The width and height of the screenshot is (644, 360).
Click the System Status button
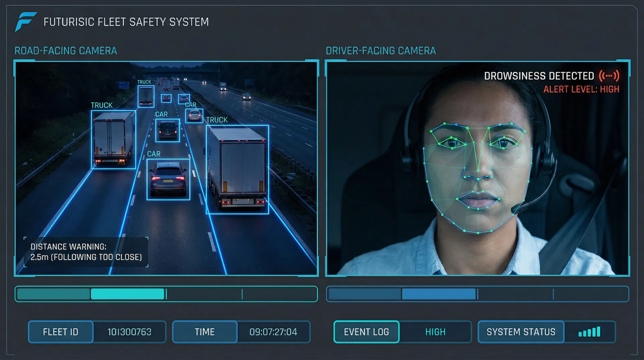521,332
